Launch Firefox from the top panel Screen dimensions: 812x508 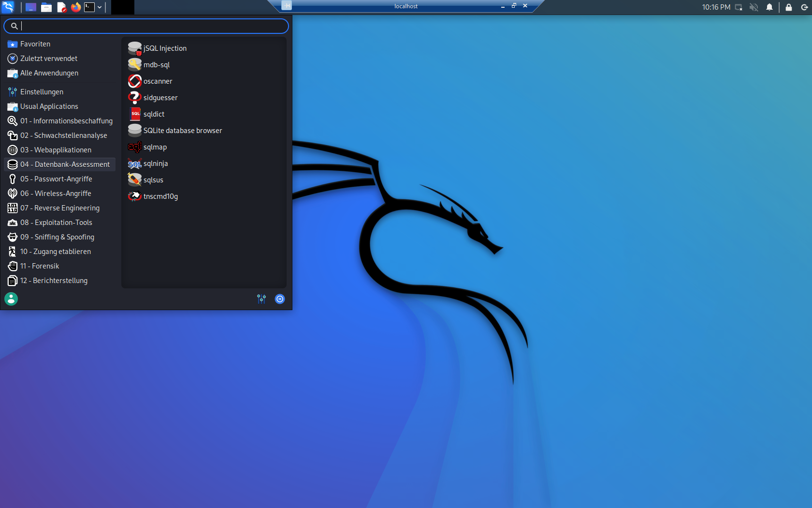76,7
